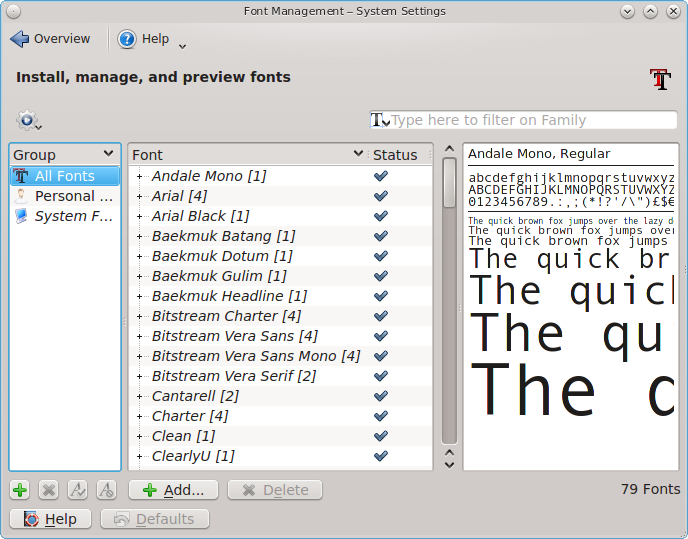Image resolution: width=688 pixels, height=539 pixels.
Task: Click status check for Bitstream Charter
Action: coord(381,316)
